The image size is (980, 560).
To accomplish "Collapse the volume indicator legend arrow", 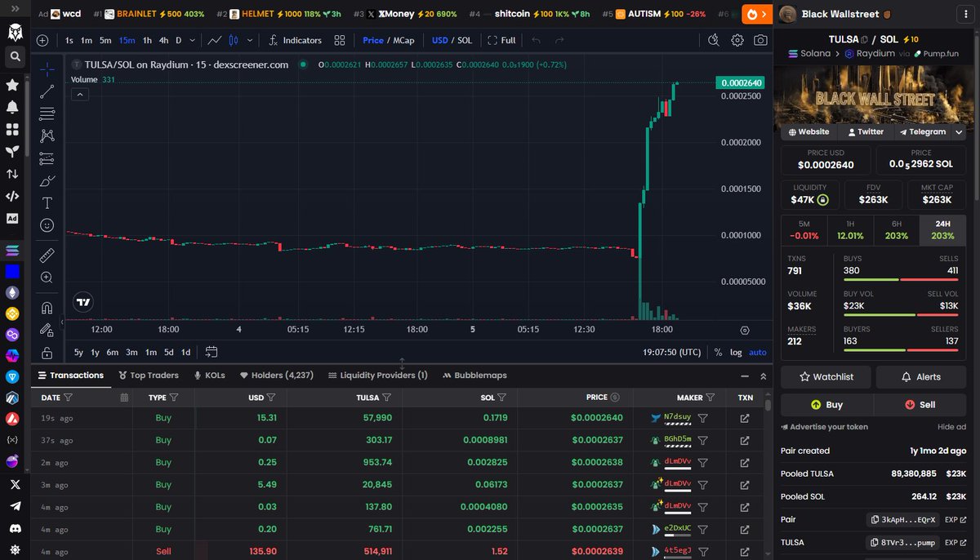I will (x=81, y=95).
